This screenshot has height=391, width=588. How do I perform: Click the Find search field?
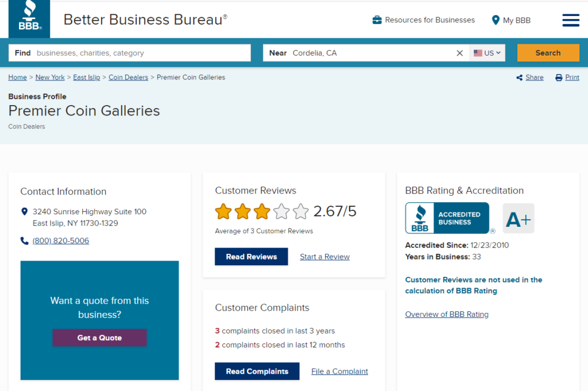point(130,53)
